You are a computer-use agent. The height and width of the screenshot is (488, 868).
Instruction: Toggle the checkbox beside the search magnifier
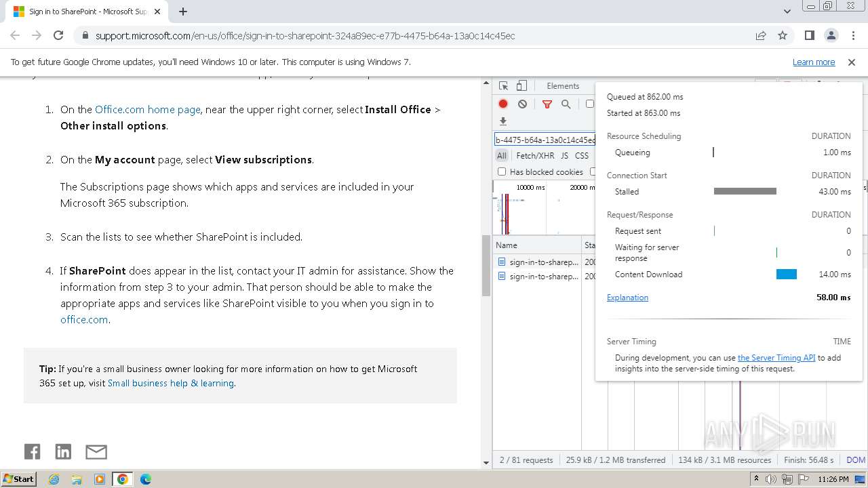pyautogui.click(x=589, y=104)
